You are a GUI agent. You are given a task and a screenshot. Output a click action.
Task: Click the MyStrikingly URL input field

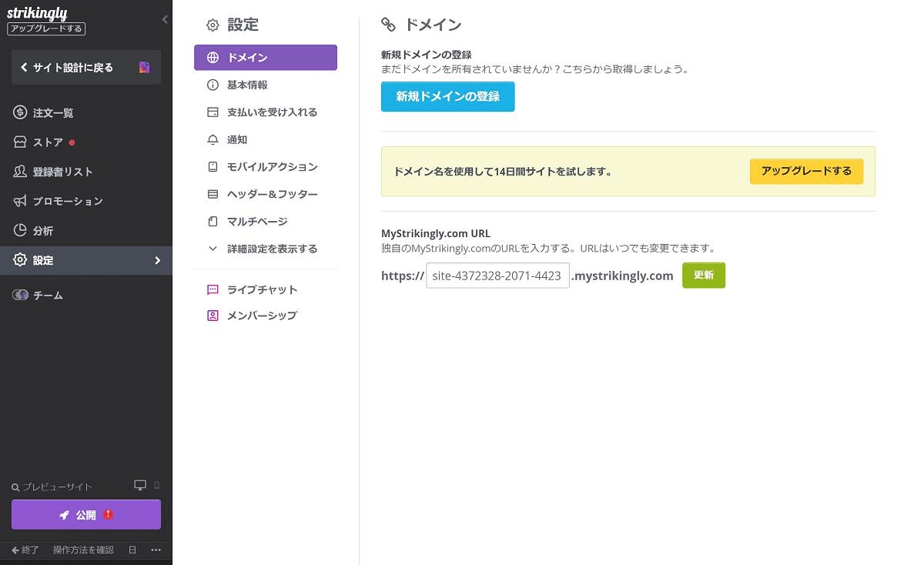pos(497,275)
